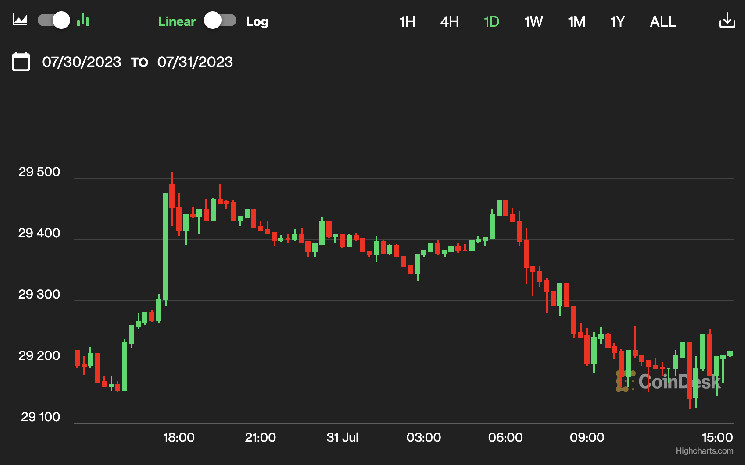Select the 1Y time range
This screenshot has width=745, height=465.
coord(618,21)
